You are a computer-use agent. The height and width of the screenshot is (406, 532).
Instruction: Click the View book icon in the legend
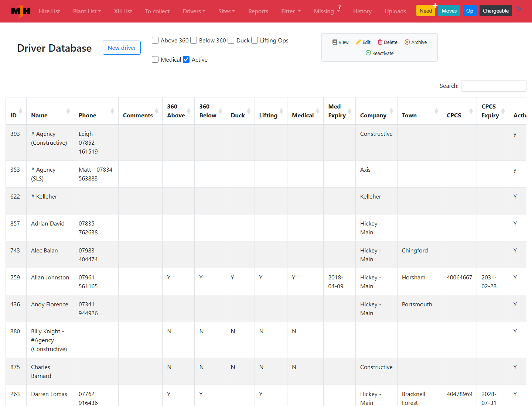335,42
